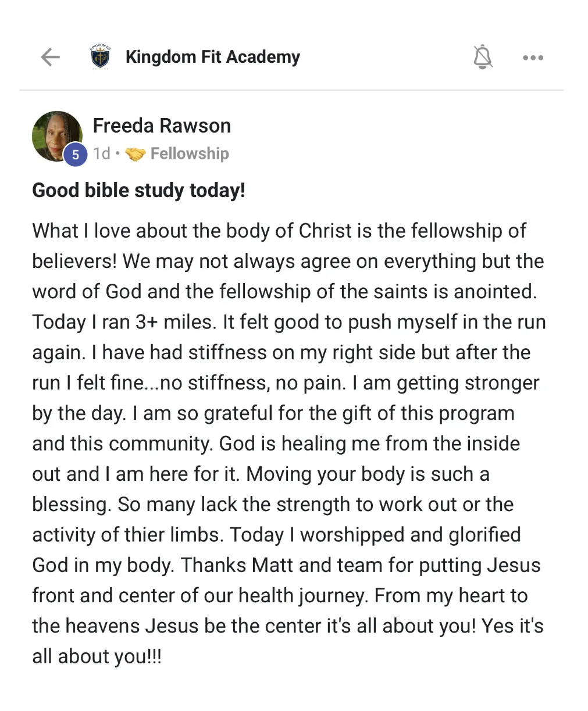Image resolution: width=588 pixels, height=711 pixels.
Task: Tap the Kingdom Fit Academy header title
Action: tap(213, 57)
